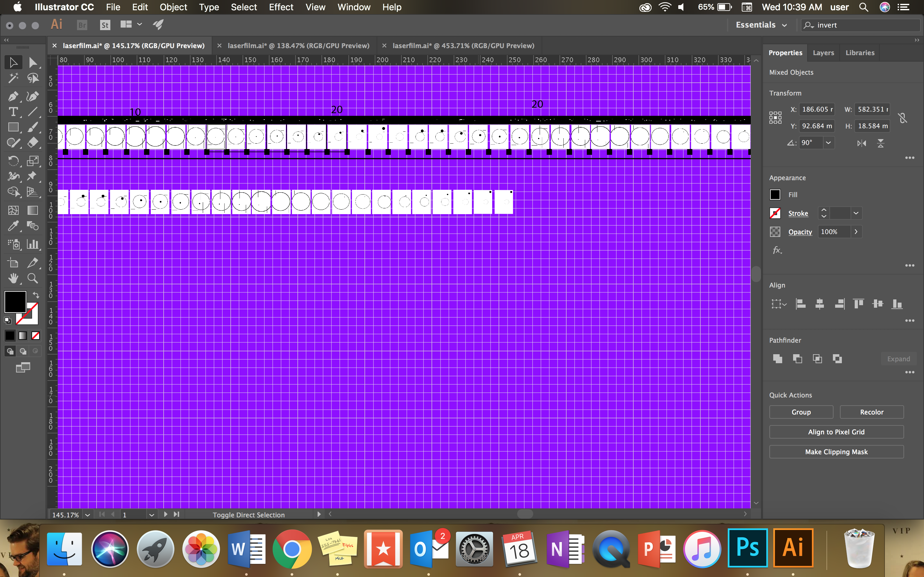Click the Group quick action
The height and width of the screenshot is (577, 924).
coord(801,412)
